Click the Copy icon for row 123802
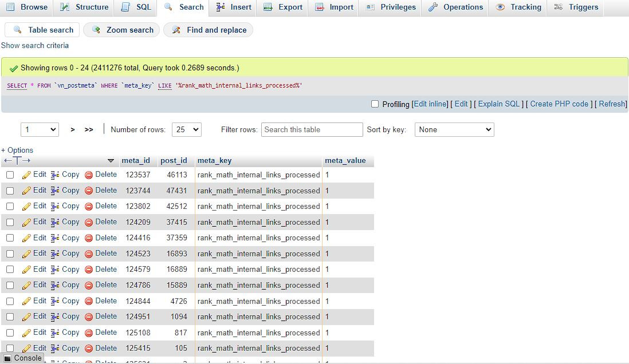This screenshot has height=364, width=629. [56, 207]
